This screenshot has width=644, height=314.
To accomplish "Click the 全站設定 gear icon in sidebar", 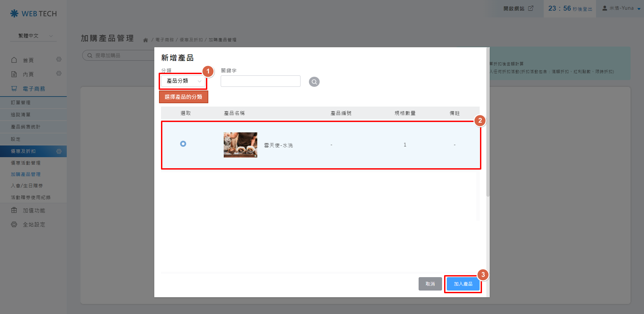I will click(x=14, y=225).
